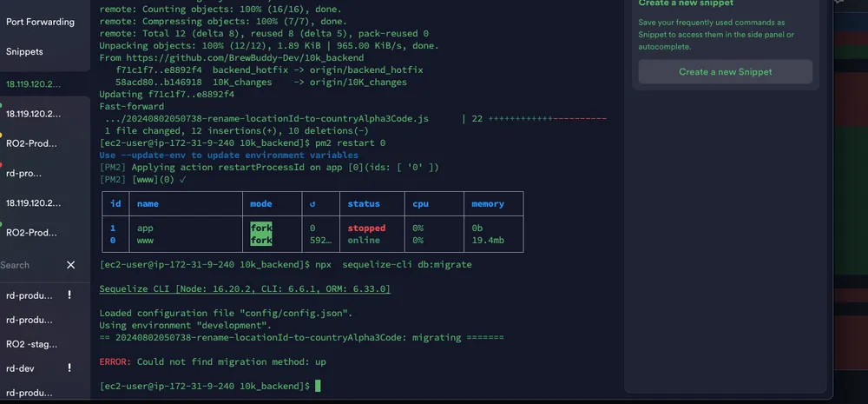Click the yellow status dot on the RO2-Prod tab
The height and width of the screenshot is (404, 868).
pos(3,133)
